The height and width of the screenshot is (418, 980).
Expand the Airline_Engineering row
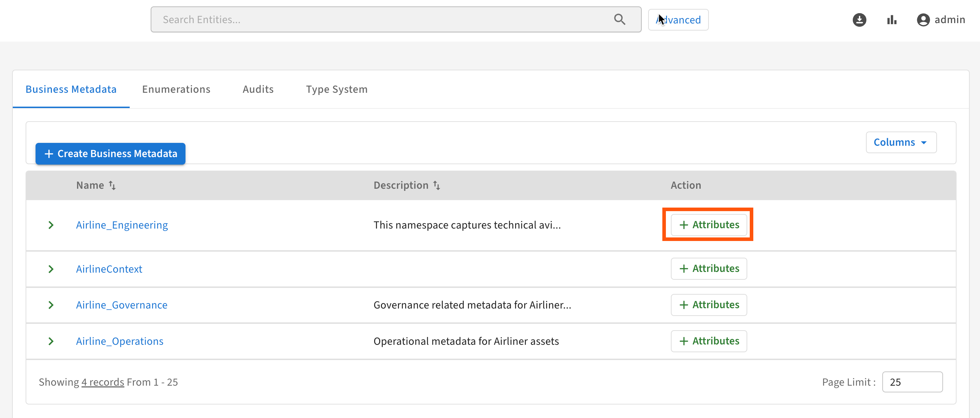coord(51,225)
